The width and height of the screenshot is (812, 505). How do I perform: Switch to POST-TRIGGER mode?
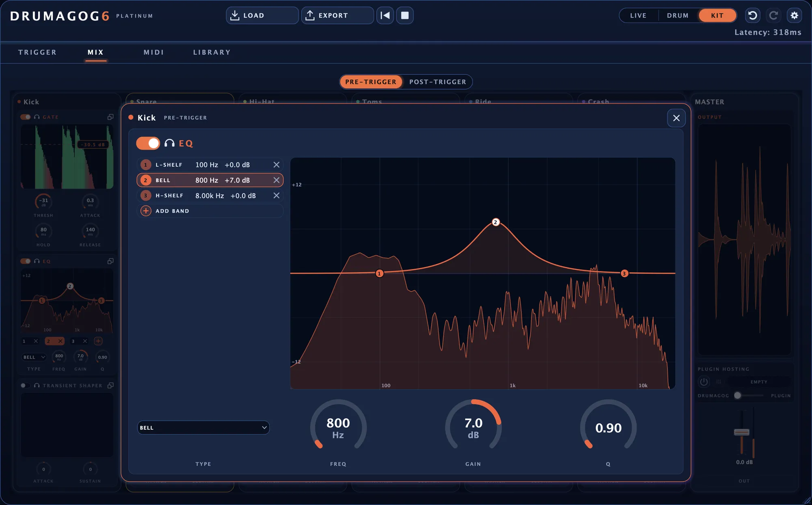coord(438,82)
